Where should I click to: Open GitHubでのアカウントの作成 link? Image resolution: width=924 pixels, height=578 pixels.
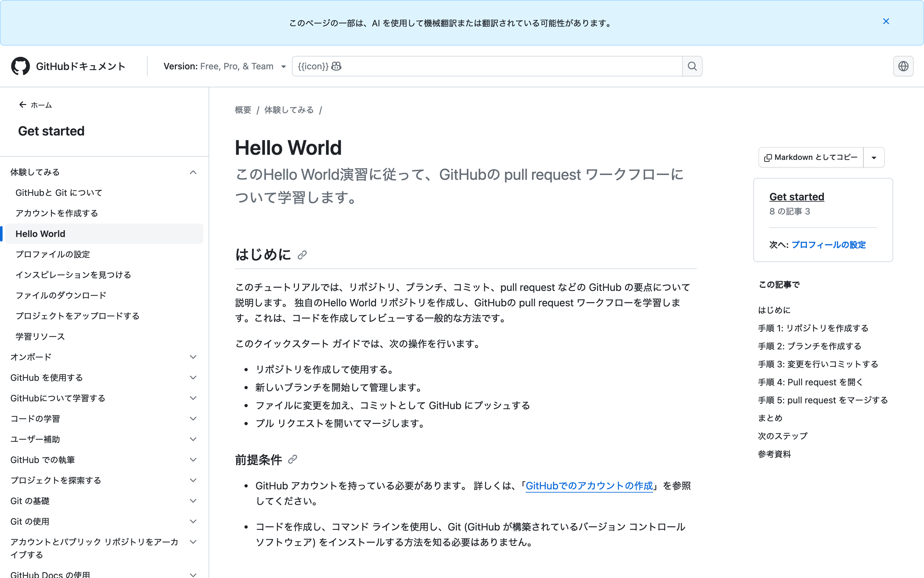coord(589,486)
